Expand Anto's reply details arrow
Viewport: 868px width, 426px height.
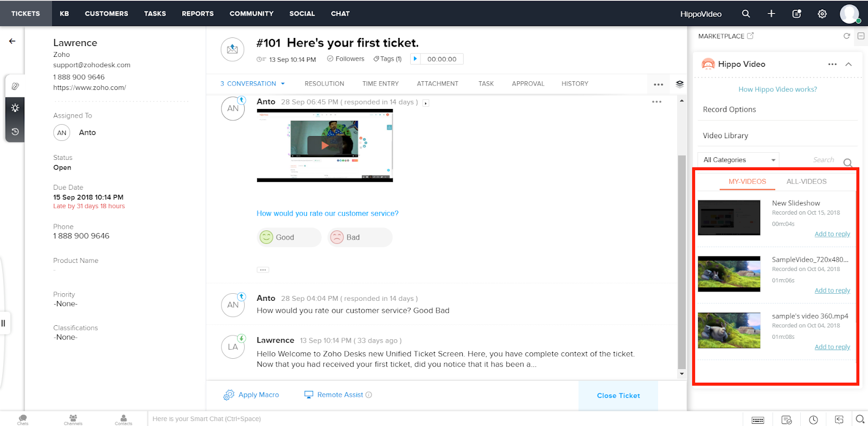click(426, 103)
